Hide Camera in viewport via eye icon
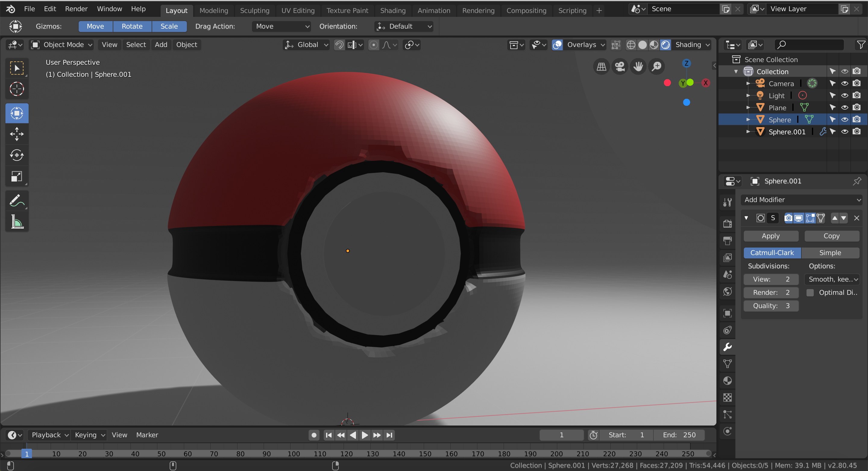The height and width of the screenshot is (471, 868). coord(844,83)
